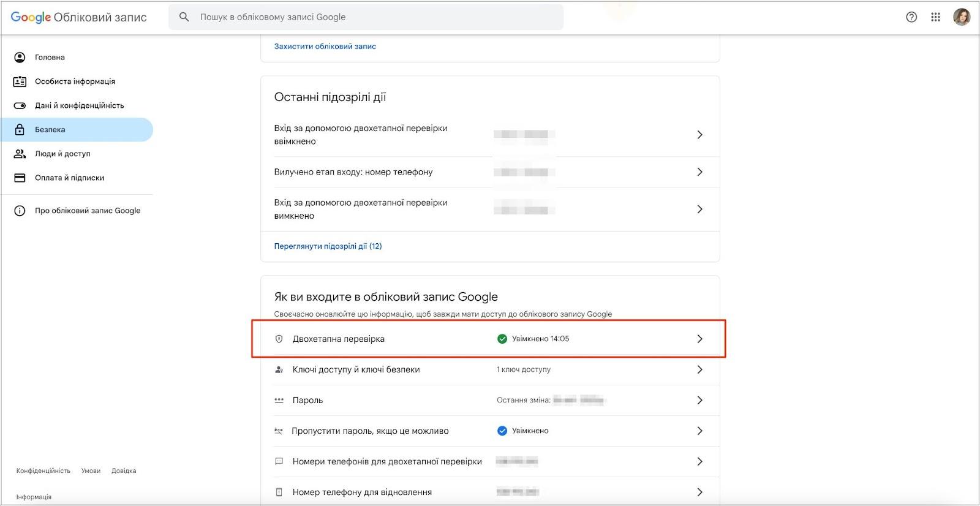This screenshot has width=980, height=506.
Task: Click the 'Остання зміна:' label in Пароль row
Action: point(524,400)
